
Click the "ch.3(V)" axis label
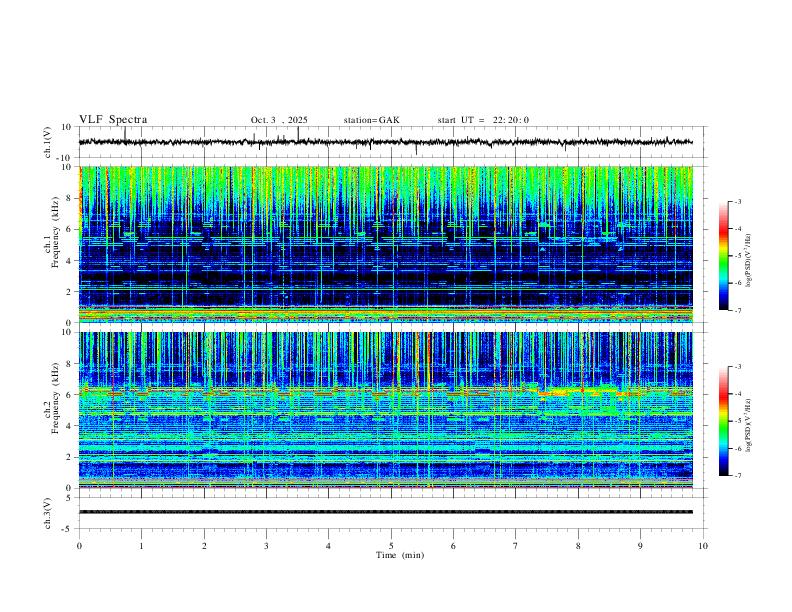pyautogui.click(x=48, y=513)
